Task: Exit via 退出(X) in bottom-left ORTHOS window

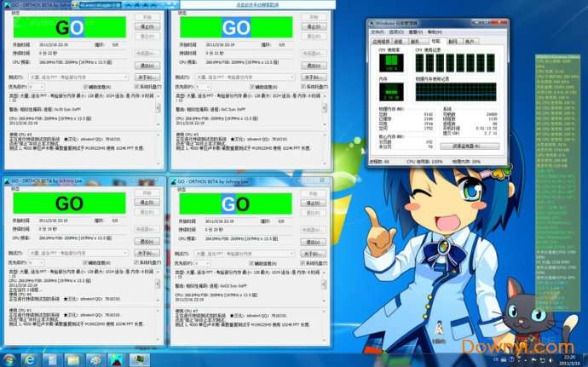Action: pyautogui.click(x=147, y=242)
